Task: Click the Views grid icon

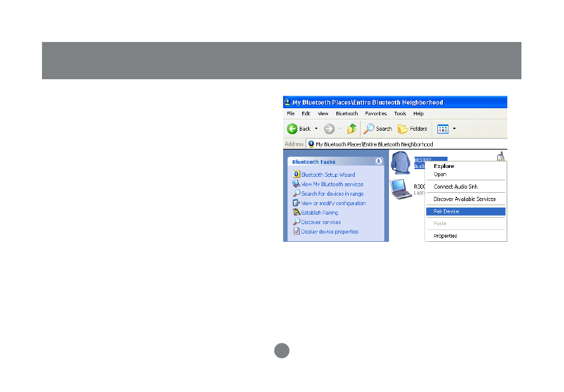Action: 443,129
